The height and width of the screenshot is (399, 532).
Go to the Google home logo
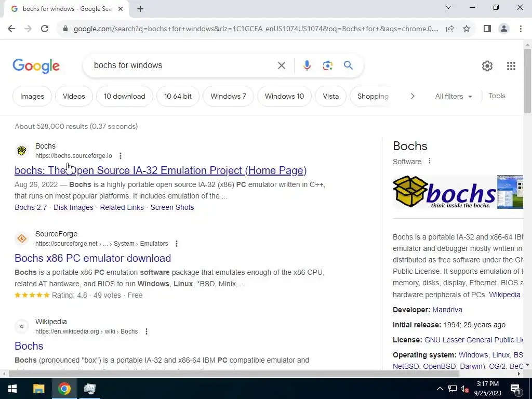pyautogui.click(x=36, y=66)
